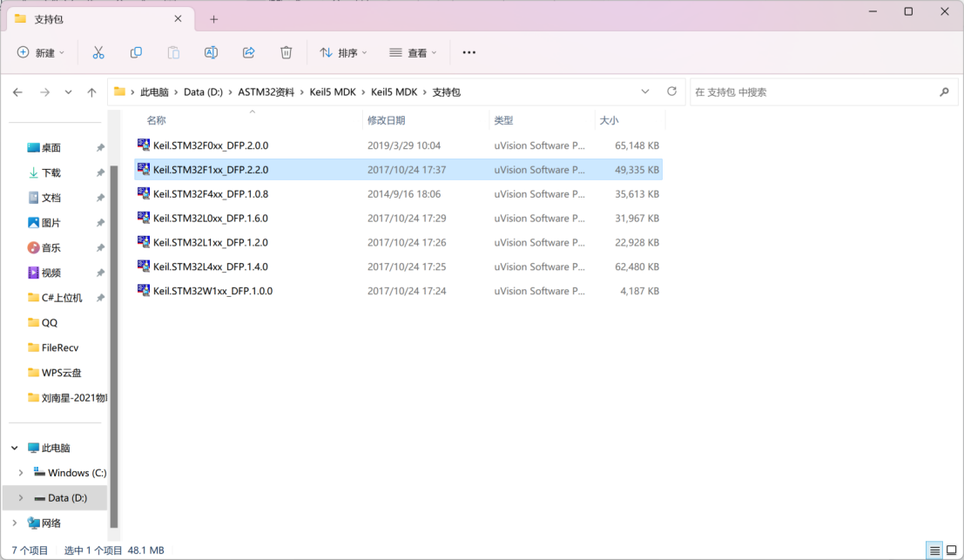
Task: Click the Share icon in toolbar
Action: [248, 53]
